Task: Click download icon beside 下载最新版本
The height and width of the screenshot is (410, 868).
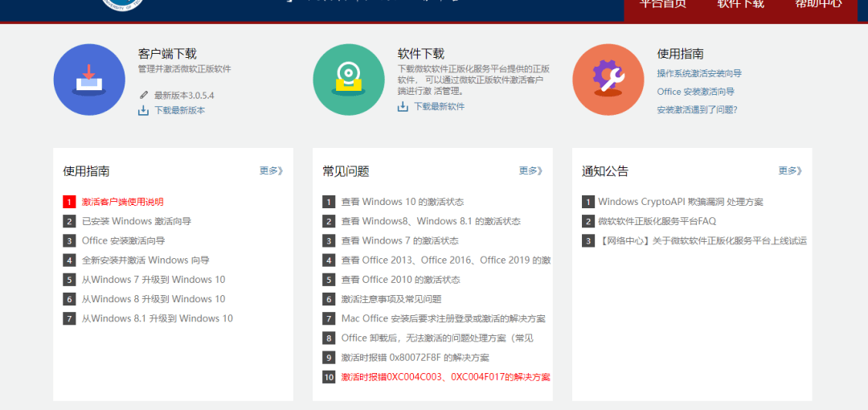Action: pyautogui.click(x=144, y=110)
